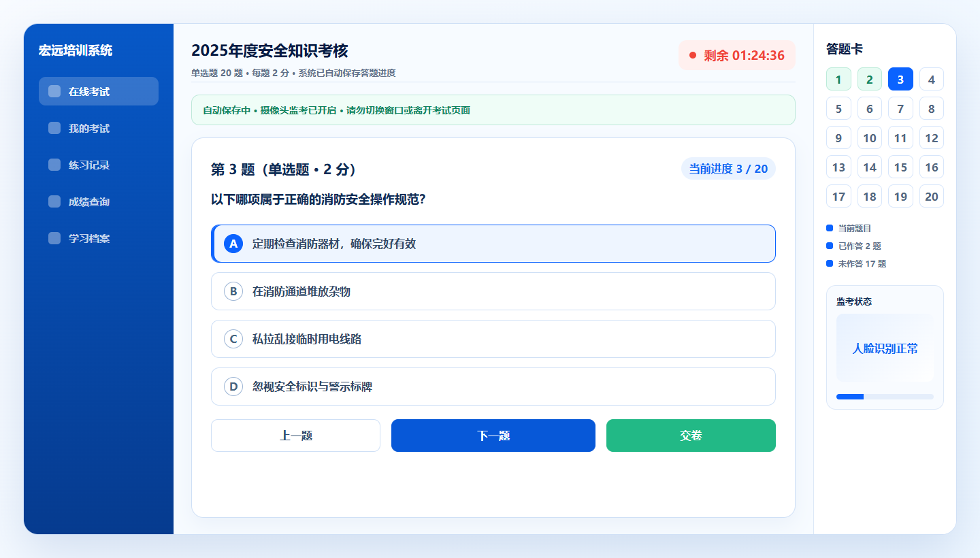980x558 pixels.
Task: Jump to question 1 in answer card
Action: 838,79
